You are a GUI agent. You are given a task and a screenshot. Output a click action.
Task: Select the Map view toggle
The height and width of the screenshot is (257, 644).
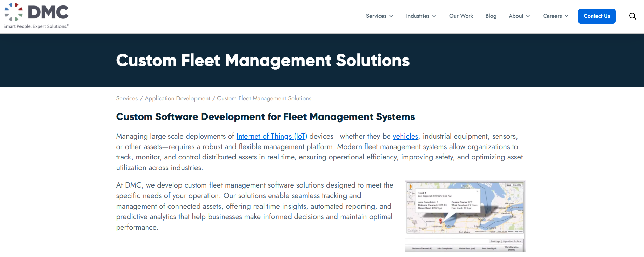coord(509,185)
